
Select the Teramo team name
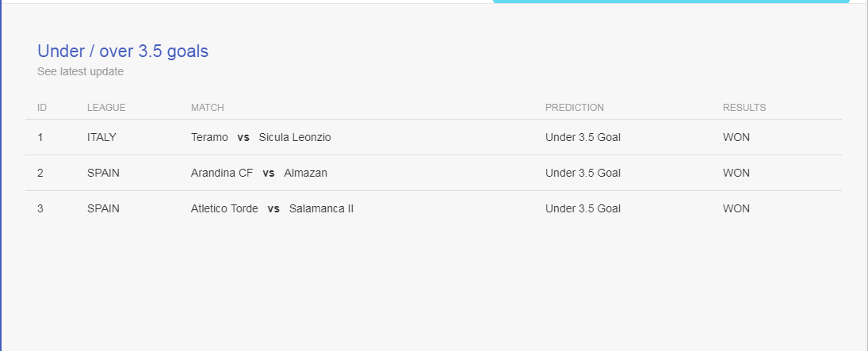click(209, 137)
